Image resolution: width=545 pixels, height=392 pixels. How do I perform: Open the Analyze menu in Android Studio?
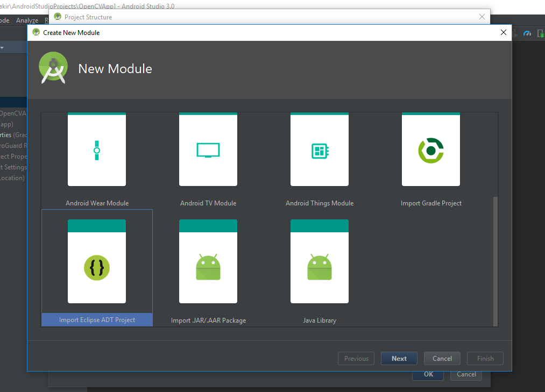click(27, 20)
